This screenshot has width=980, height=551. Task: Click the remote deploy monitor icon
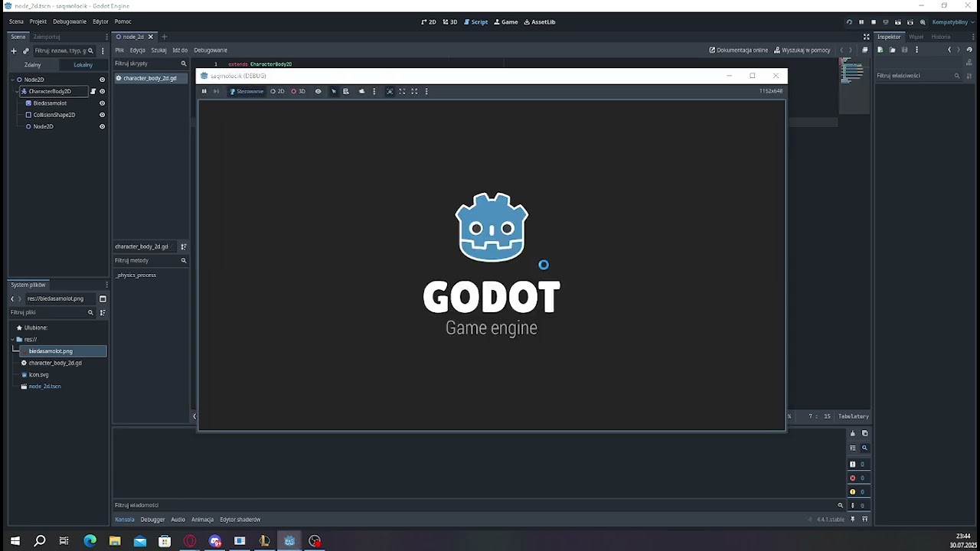point(886,22)
